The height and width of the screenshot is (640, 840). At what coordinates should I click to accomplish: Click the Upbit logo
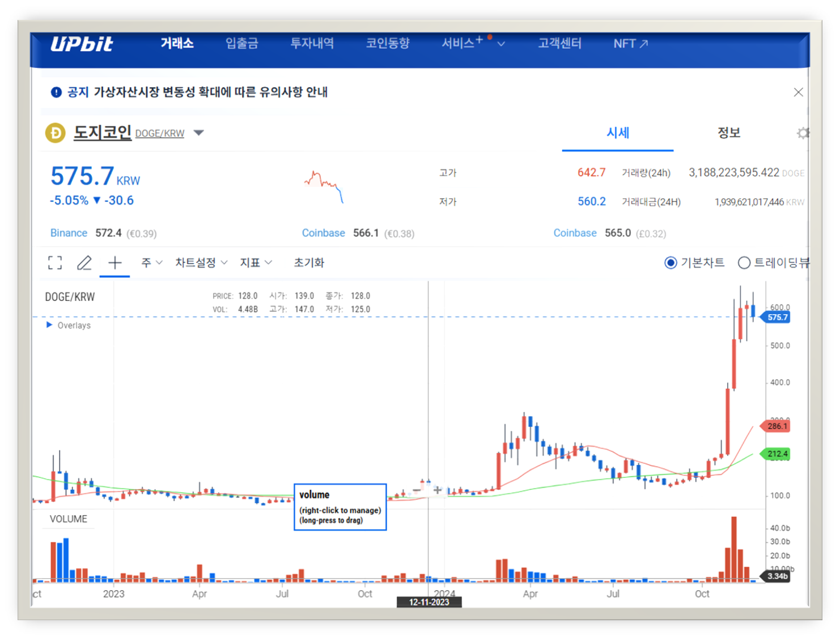[x=82, y=44]
